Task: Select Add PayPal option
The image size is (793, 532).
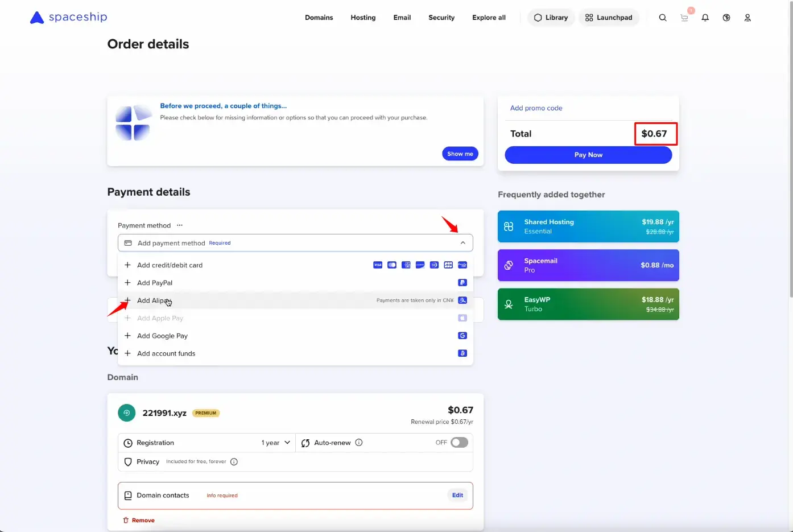Action: 295,283
